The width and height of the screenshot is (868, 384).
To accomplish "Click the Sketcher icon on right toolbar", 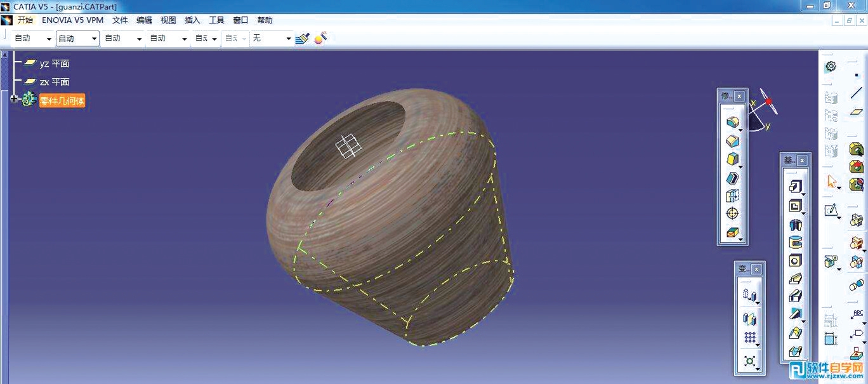I will 831,210.
